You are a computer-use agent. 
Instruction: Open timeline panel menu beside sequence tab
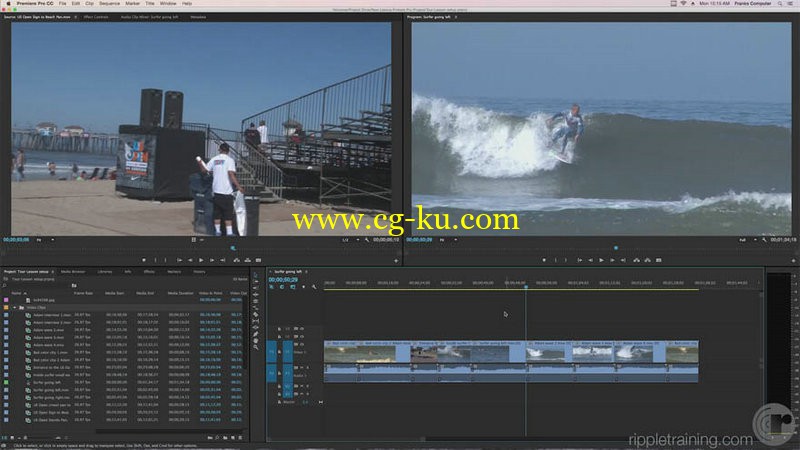(x=306, y=272)
